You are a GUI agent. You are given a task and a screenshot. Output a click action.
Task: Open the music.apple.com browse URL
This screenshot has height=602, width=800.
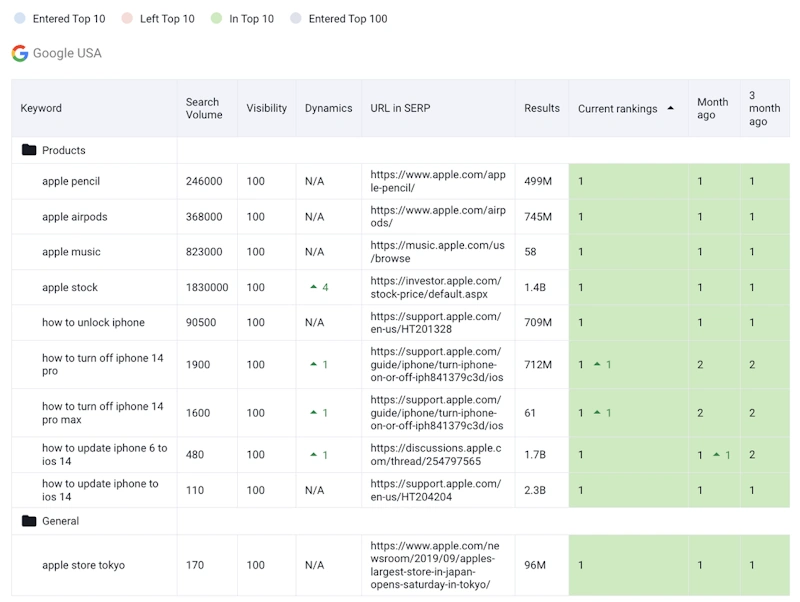pyautogui.click(x=437, y=252)
